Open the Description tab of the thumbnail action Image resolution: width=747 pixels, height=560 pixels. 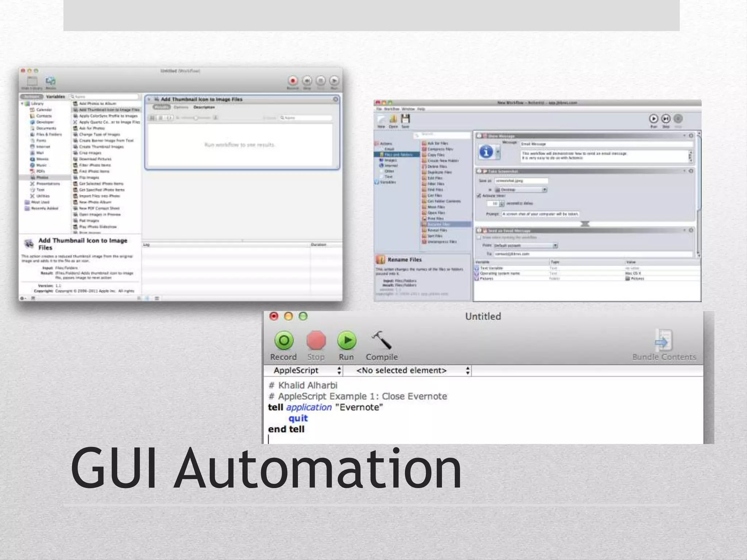click(x=204, y=107)
